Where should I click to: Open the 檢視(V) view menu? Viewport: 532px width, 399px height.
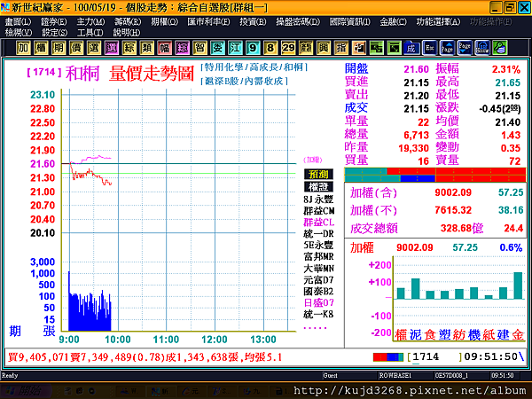tap(19, 33)
